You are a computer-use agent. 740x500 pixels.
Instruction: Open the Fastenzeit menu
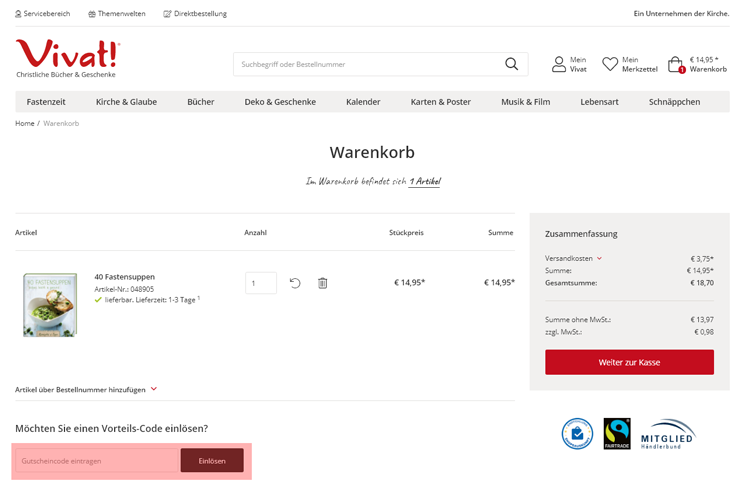pyautogui.click(x=46, y=102)
